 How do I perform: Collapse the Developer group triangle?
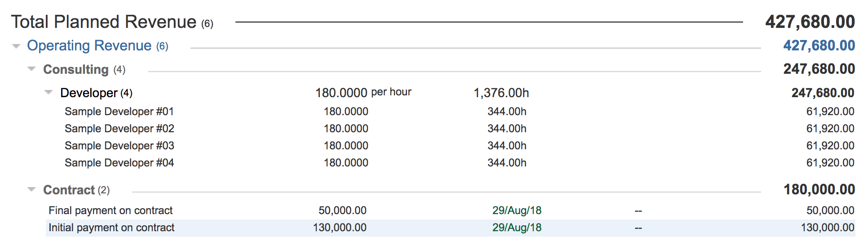(49, 93)
